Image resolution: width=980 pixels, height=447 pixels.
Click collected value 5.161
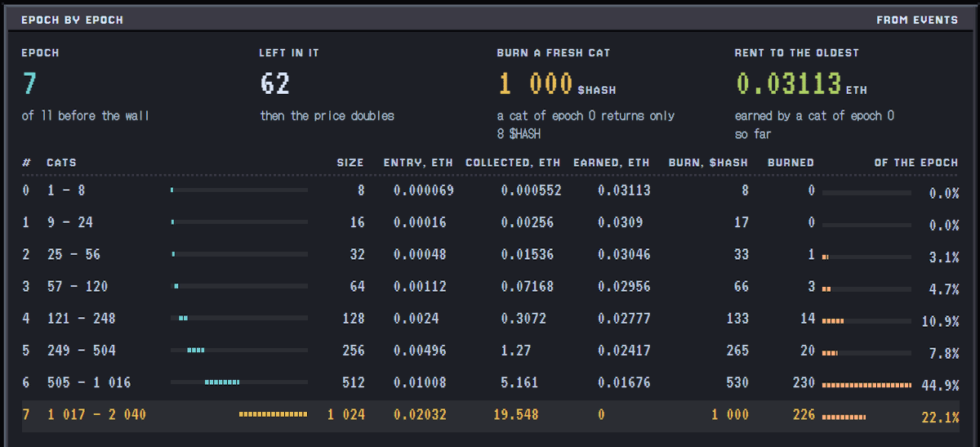[x=519, y=382]
